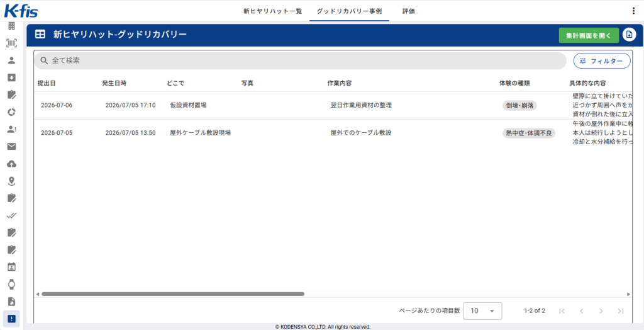644x330 pixels.
Task: Select the 2026-07-06 submission date cell
Action: click(56, 105)
